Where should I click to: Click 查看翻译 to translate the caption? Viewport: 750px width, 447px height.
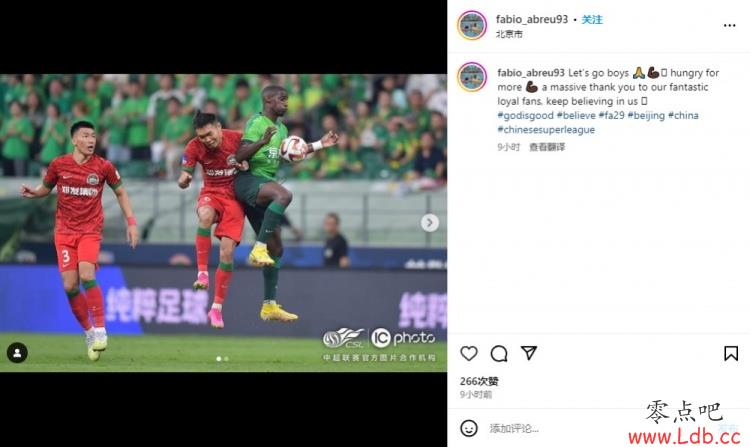[x=547, y=147]
